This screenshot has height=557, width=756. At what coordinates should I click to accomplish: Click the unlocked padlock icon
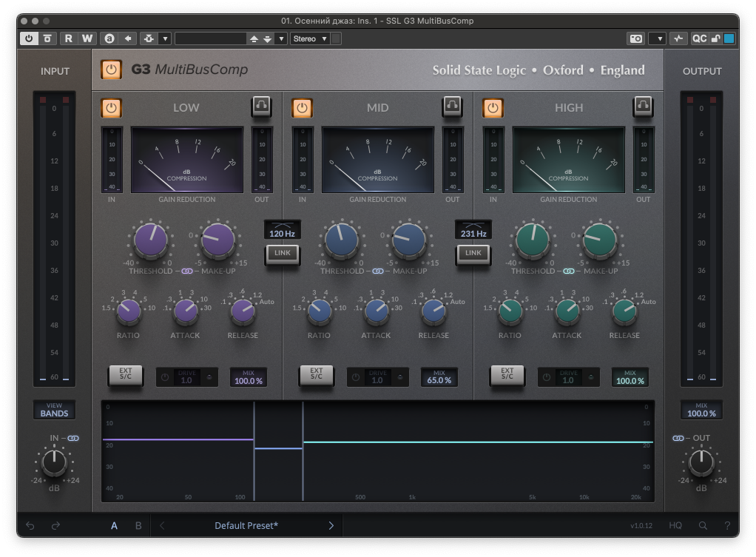click(715, 38)
